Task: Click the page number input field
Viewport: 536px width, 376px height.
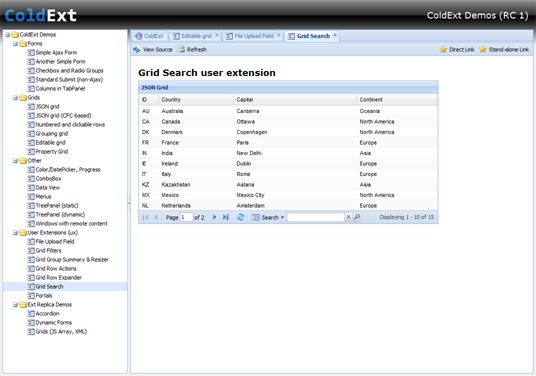Action: [187, 217]
